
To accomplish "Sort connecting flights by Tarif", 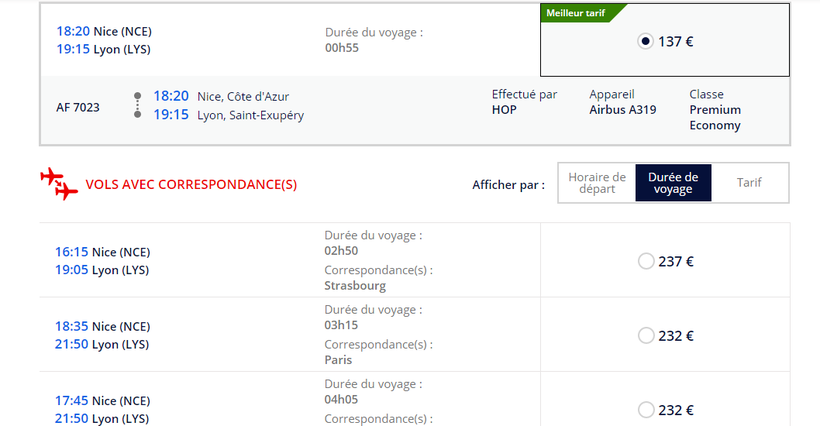I will click(x=749, y=183).
